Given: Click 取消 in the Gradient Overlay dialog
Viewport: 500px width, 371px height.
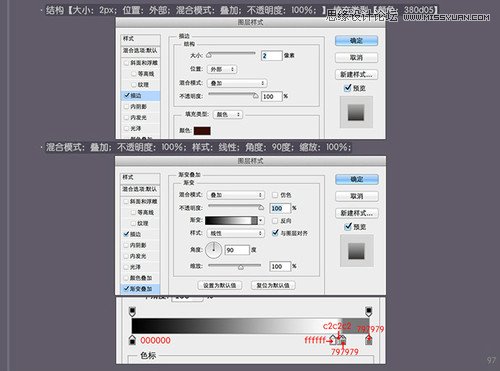Looking at the screenshot, I should click(357, 196).
